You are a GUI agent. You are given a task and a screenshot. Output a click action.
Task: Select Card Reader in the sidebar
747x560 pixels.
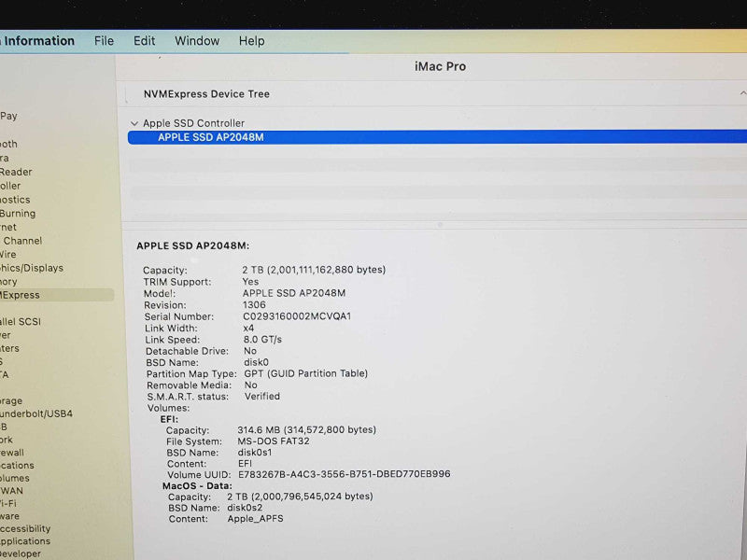(x=16, y=172)
